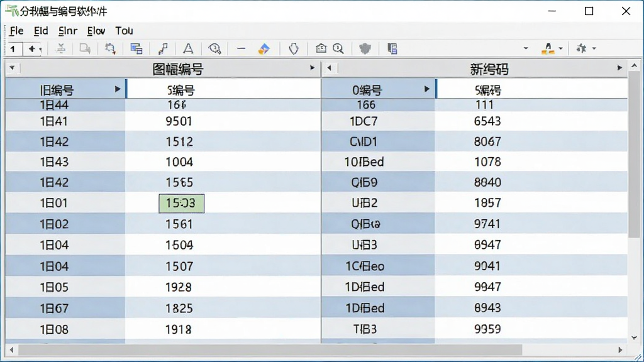
Task: Click the stepped connector line tool icon
Action: coord(163,48)
